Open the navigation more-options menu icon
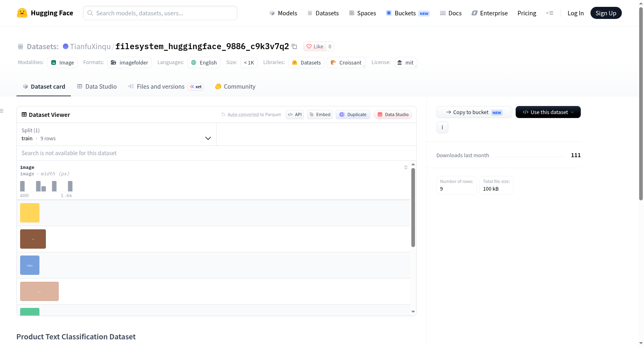644x347 pixels. [x=549, y=13]
